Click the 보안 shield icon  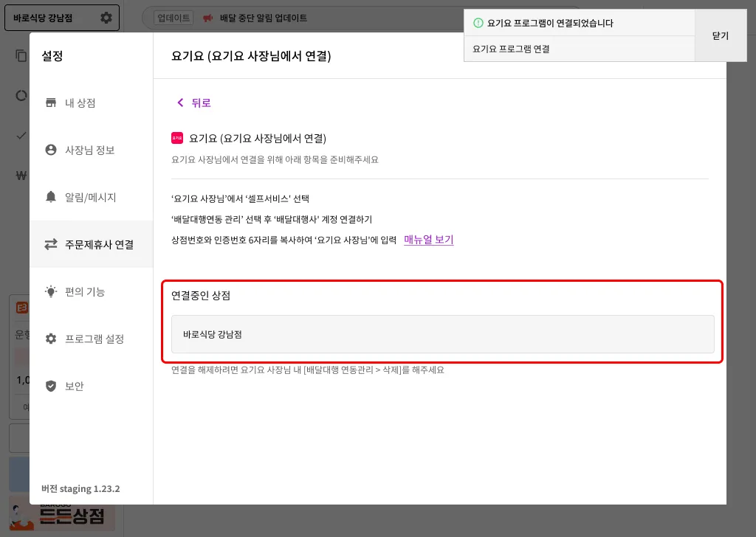coord(51,386)
